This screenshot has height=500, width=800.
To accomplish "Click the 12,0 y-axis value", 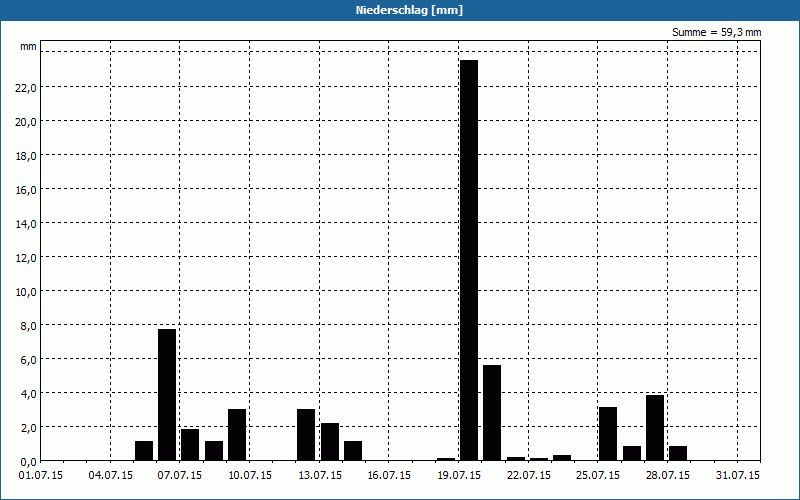I will 26,258.
